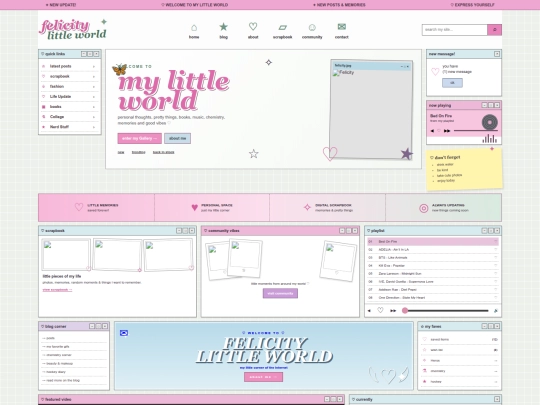
Task: Skip forward in now playing widget
Action: tap(447, 131)
